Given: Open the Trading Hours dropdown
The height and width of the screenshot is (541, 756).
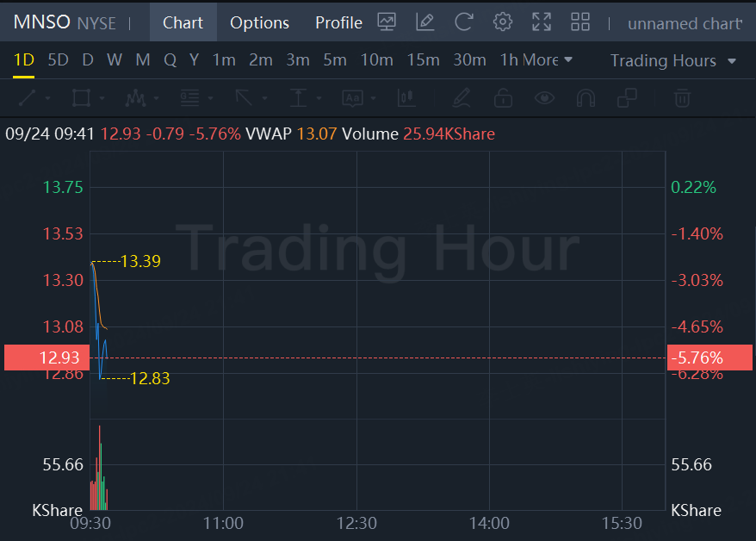Looking at the screenshot, I should coord(672,60).
